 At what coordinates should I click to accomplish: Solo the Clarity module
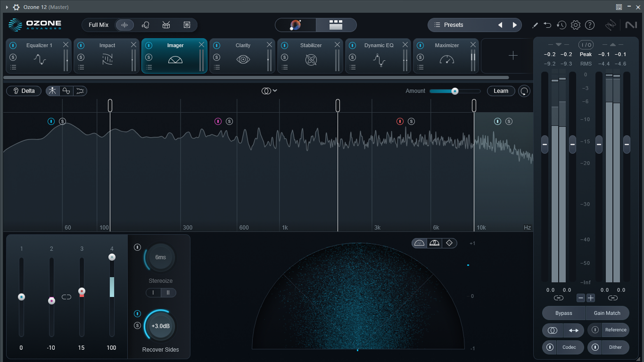pos(216,57)
